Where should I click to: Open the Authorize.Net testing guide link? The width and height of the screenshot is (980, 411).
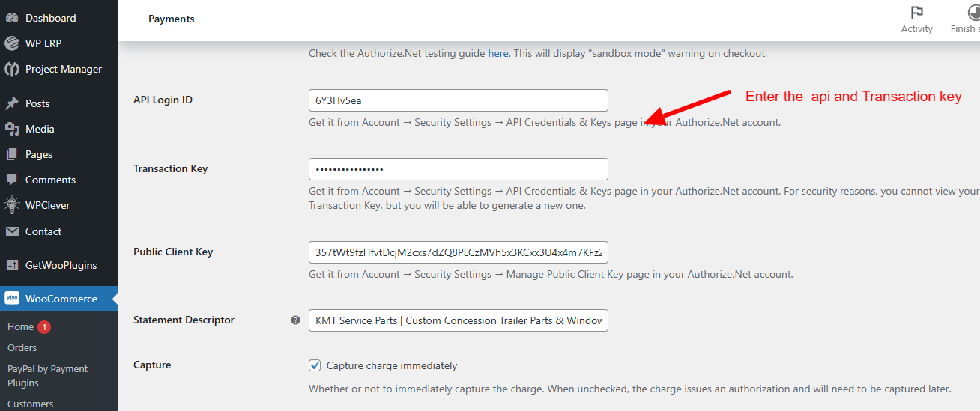[x=498, y=53]
